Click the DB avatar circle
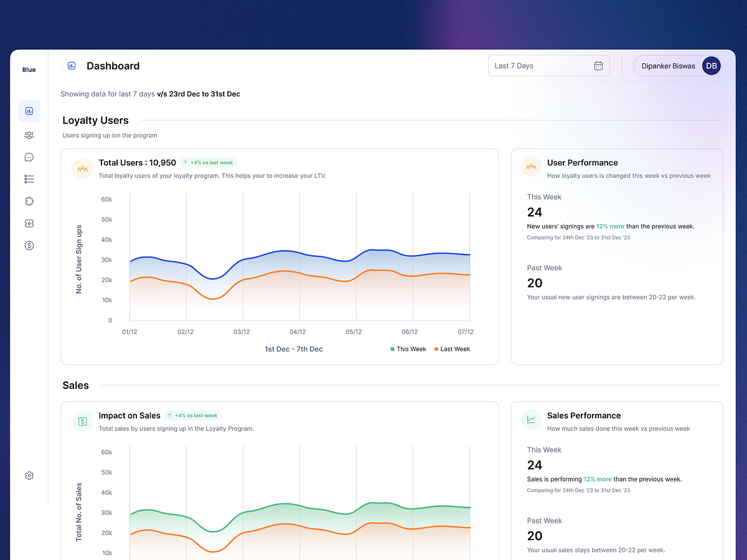The image size is (747, 560). (712, 65)
